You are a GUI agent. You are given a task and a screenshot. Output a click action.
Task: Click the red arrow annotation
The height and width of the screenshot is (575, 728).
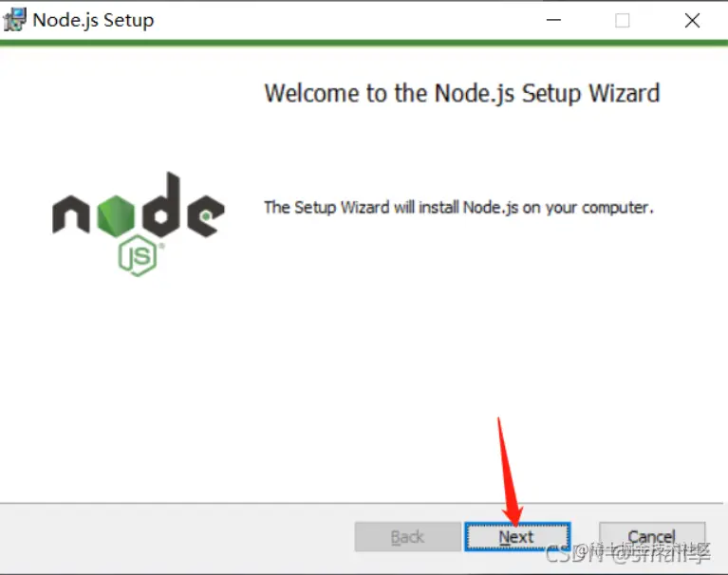click(510, 472)
